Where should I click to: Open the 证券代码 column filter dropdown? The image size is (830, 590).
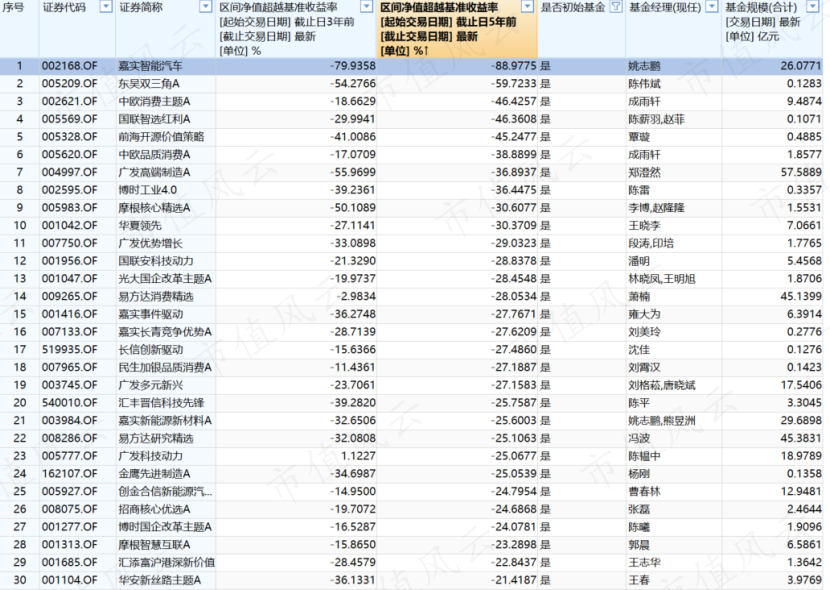(106, 7)
